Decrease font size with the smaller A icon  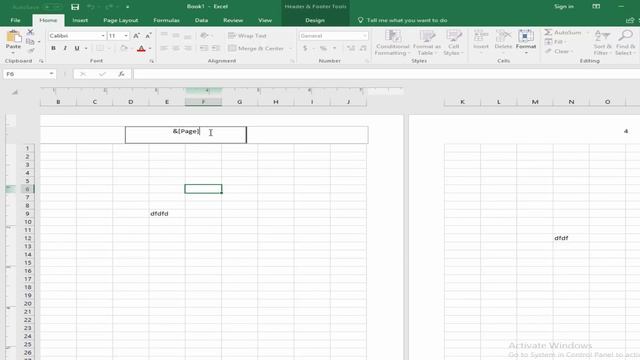coord(148,36)
